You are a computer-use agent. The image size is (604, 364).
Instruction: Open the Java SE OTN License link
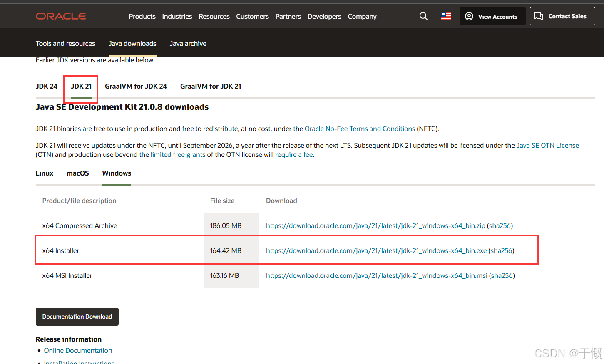tap(547, 145)
